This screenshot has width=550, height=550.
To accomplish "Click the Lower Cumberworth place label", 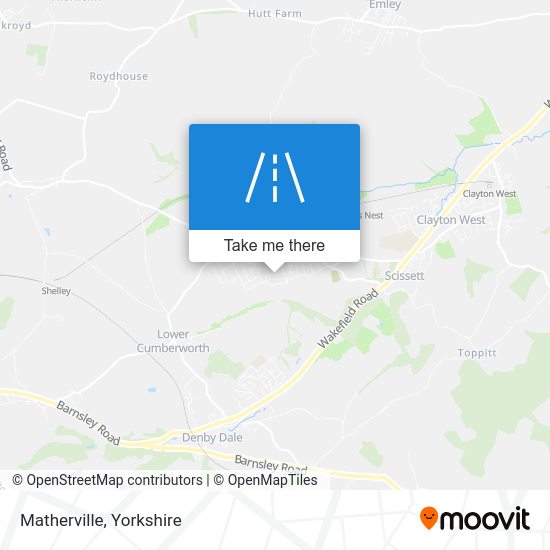I will coord(173,341).
